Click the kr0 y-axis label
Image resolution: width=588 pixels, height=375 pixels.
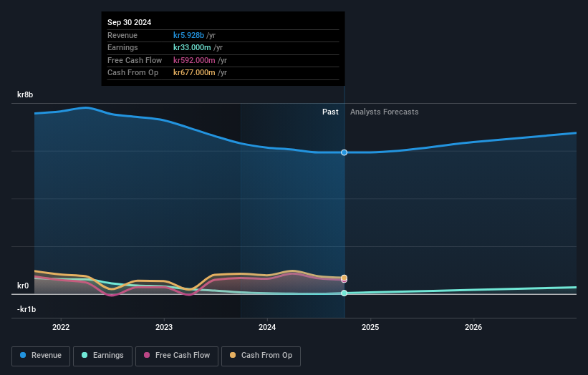[x=23, y=286]
